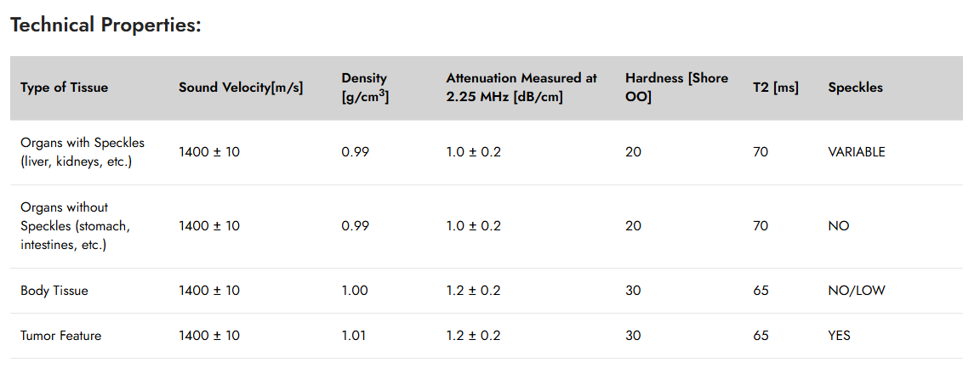Click the Organs with Speckles row label

82,151
